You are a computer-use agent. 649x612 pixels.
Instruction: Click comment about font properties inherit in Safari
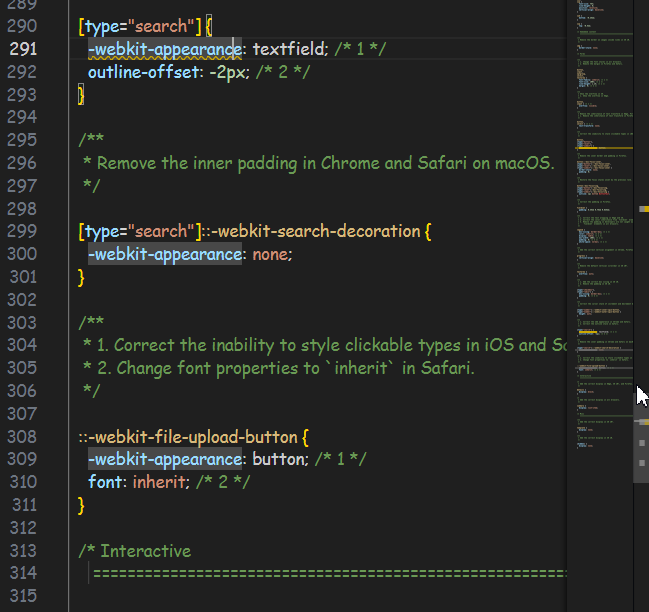pyautogui.click(x=278, y=368)
